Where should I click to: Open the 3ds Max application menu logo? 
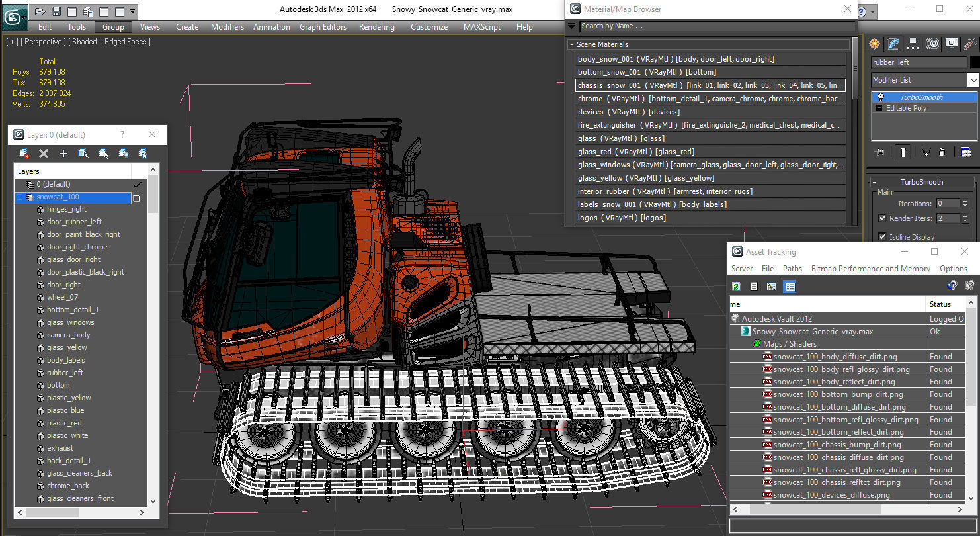click(15, 16)
